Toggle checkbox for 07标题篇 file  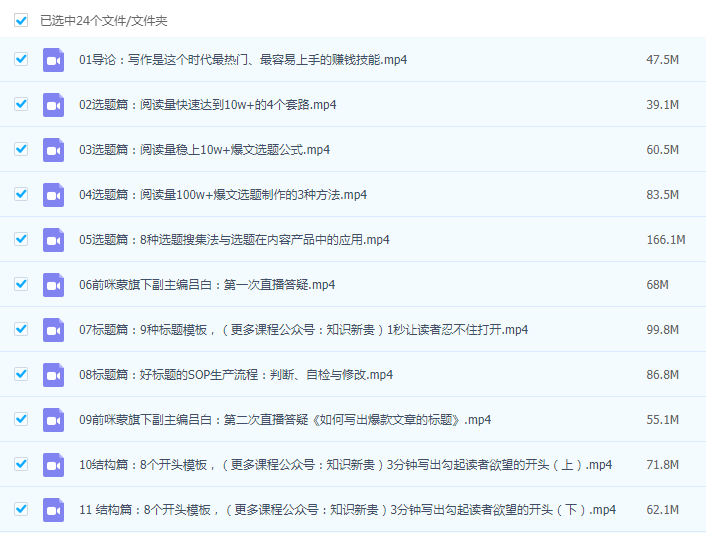pos(21,329)
